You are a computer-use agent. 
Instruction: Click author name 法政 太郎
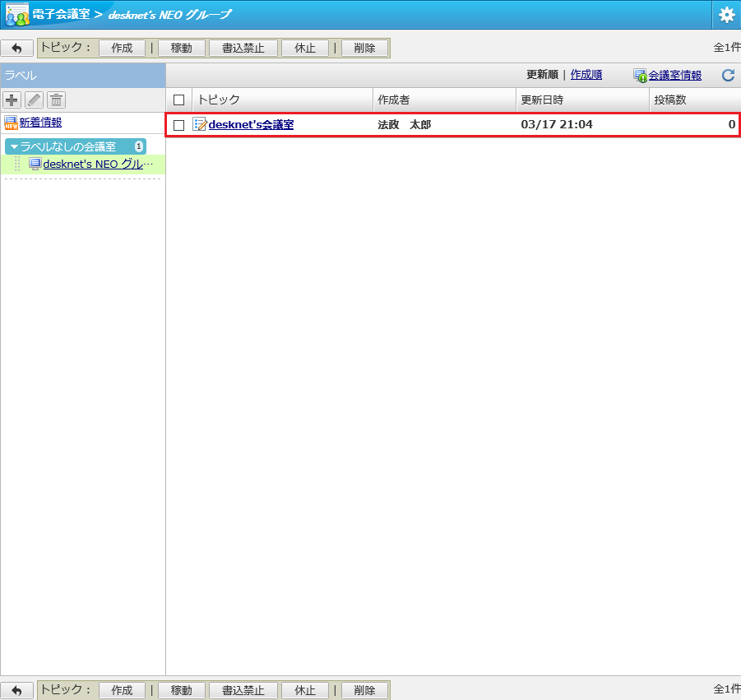tap(405, 125)
